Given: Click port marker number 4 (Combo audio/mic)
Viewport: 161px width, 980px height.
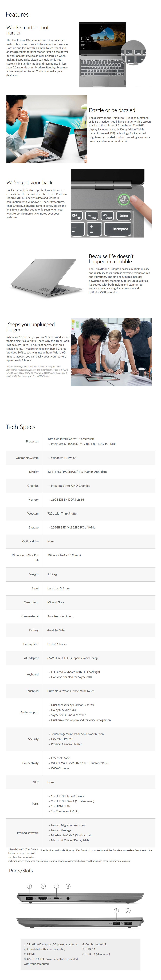Looking at the screenshot, I should click(x=68, y=886).
